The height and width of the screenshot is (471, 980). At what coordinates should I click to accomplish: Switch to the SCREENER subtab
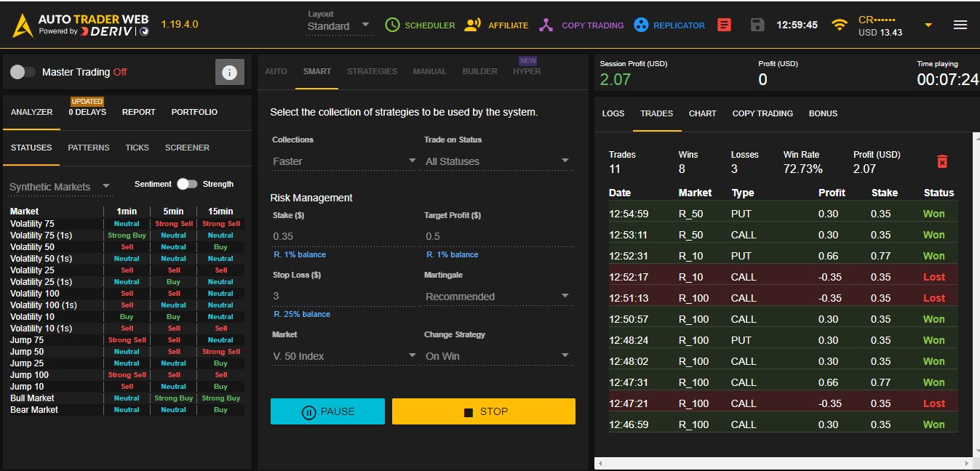coord(187,148)
